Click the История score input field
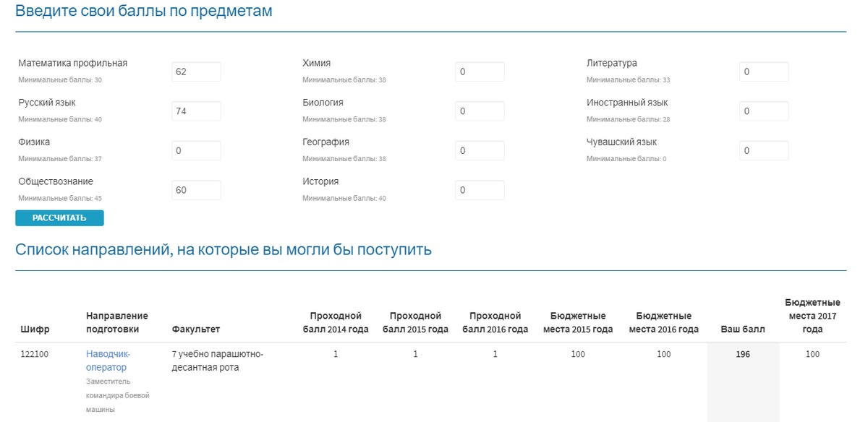The height and width of the screenshot is (422, 868). (480, 190)
